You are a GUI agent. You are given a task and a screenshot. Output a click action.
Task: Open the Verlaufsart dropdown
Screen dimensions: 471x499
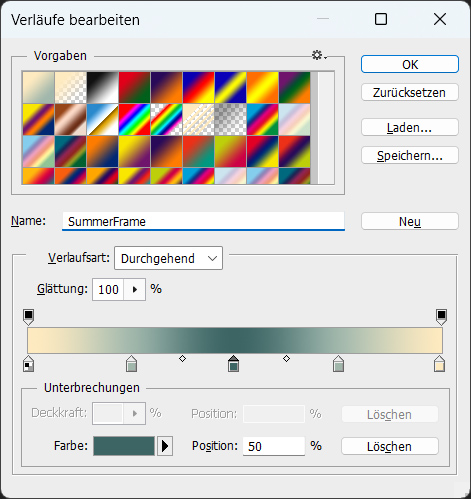pos(168,258)
